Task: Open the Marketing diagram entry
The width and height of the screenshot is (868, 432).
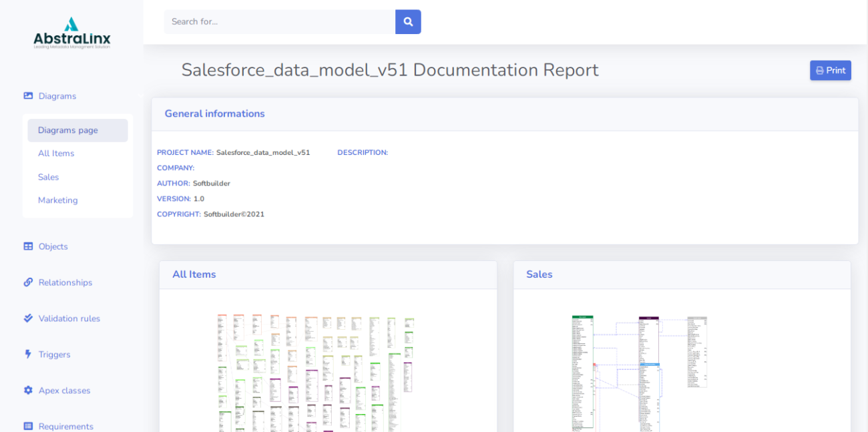Action: [x=57, y=200]
